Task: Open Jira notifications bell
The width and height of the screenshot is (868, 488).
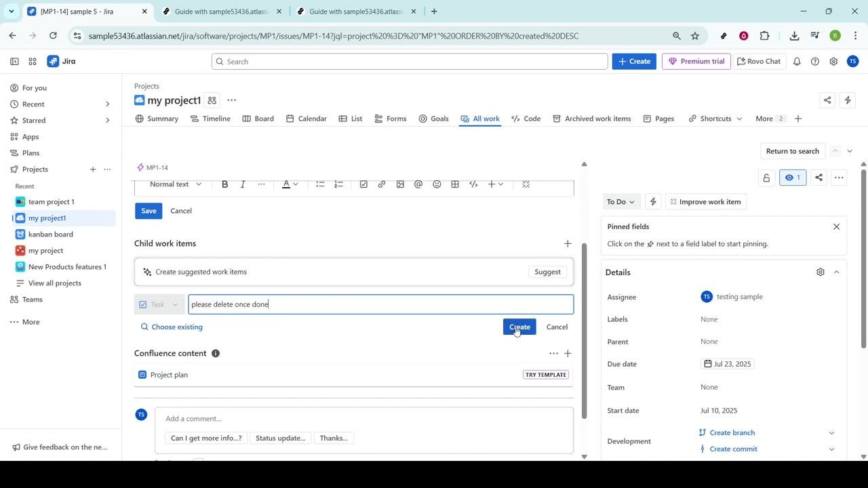Action: tap(797, 61)
